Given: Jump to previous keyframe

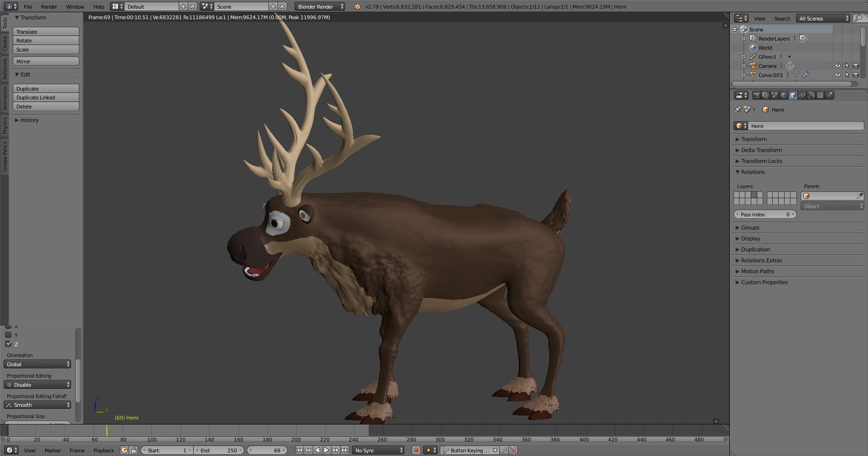Looking at the screenshot, I should pyautogui.click(x=308, y=450).
